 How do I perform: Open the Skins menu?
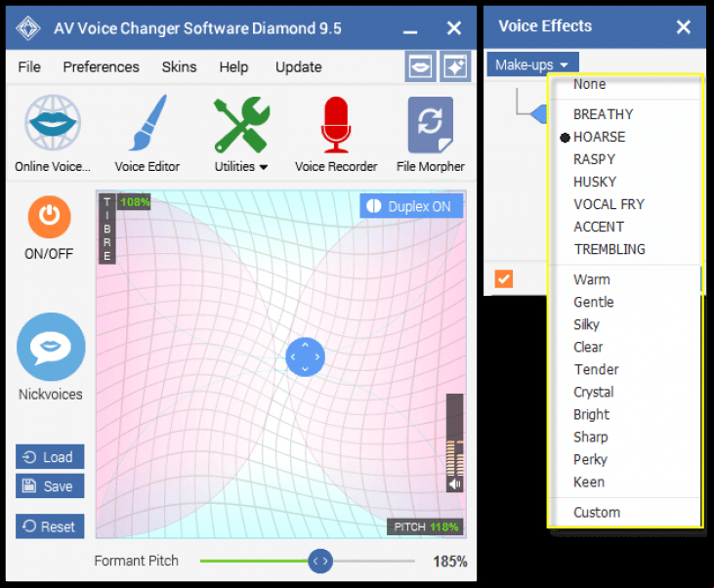(179, 67)
